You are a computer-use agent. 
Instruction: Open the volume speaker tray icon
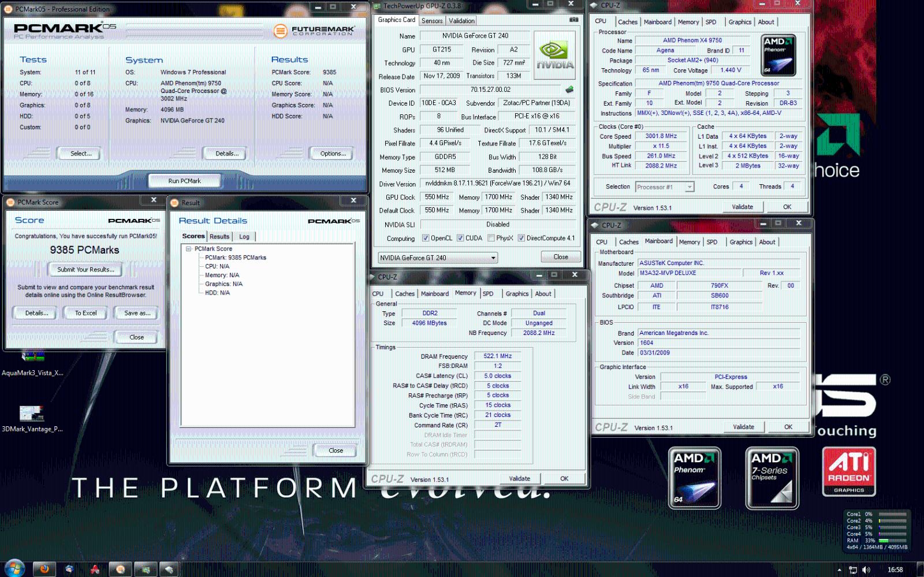click(866, 570)
